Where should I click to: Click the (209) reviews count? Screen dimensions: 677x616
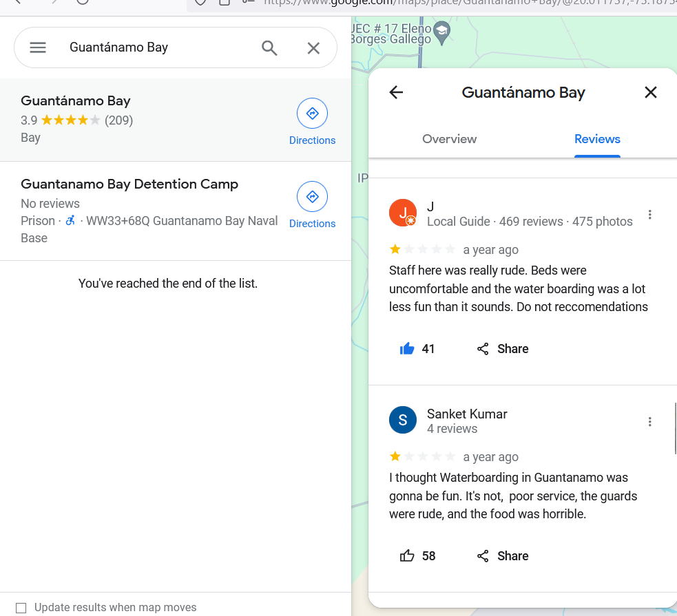click(118, 120)
